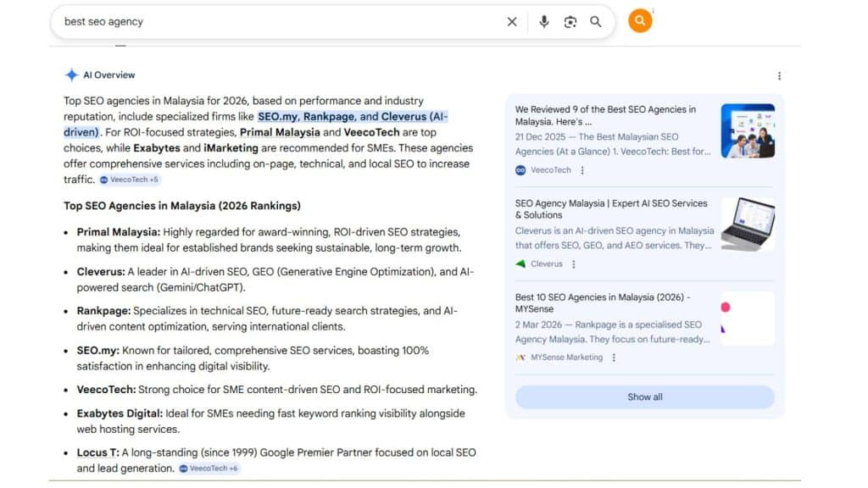Screen dimensions: 868x488
Task: Click 'Top SEO Agencies in Malaysia (2026 Rankings)' heading
Action: (182, 206)
